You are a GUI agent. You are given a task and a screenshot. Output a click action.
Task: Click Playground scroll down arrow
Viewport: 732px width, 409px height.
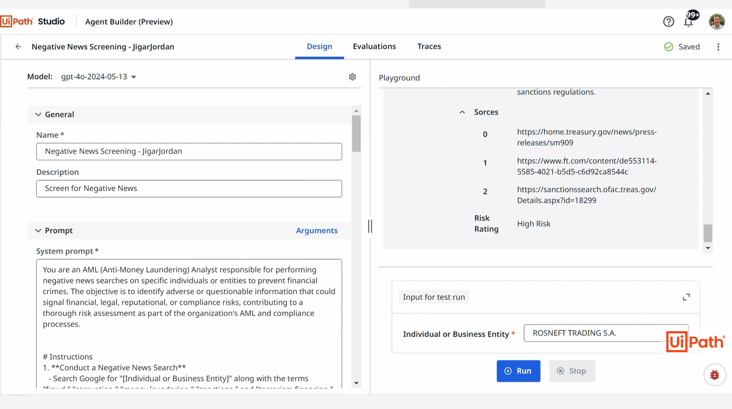[708, 248]
